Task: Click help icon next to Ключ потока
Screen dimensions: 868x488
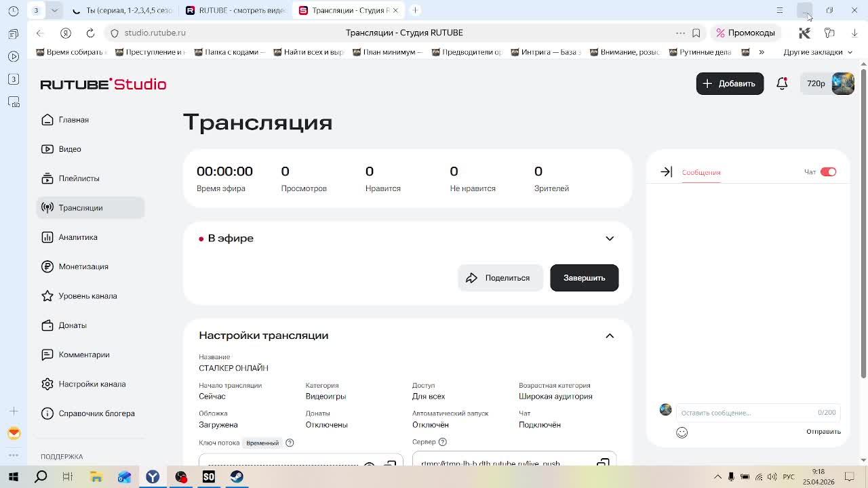Action: tap(290, 443)
